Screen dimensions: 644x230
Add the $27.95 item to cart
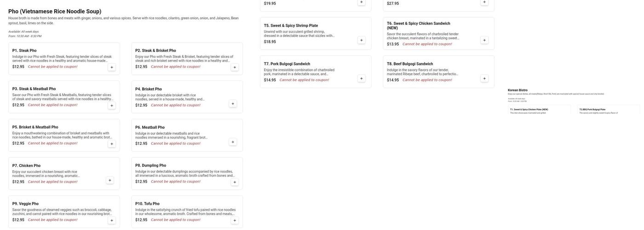[x=484, y=2]
